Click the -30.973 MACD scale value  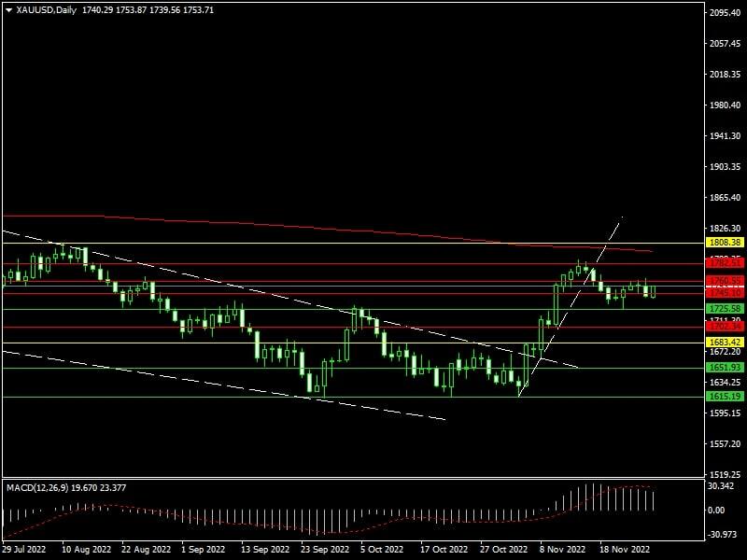click(722, 535)
